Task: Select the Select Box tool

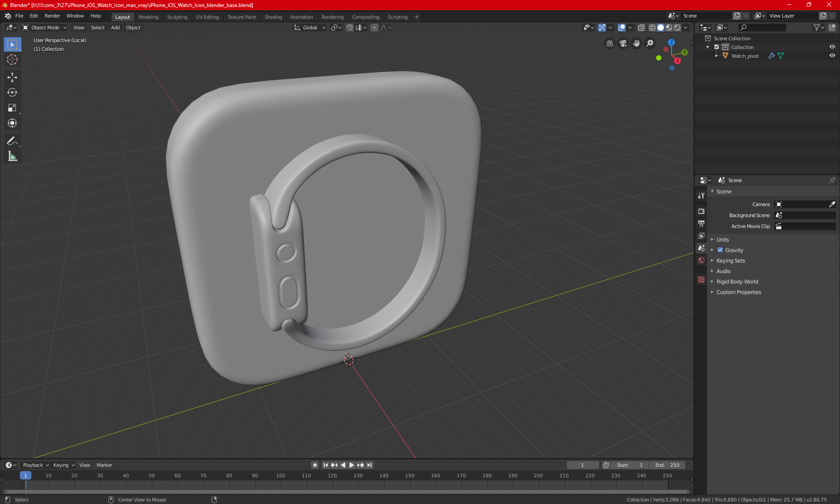Action: pos(12,45)
